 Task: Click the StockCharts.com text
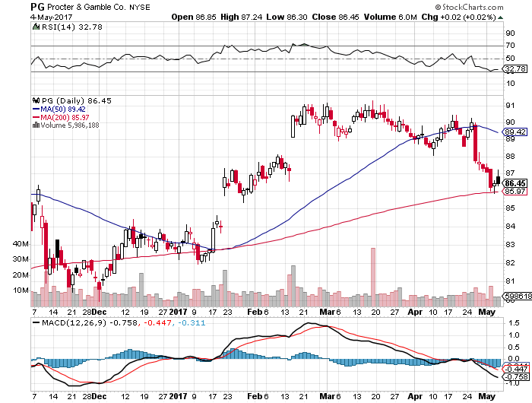473,7
